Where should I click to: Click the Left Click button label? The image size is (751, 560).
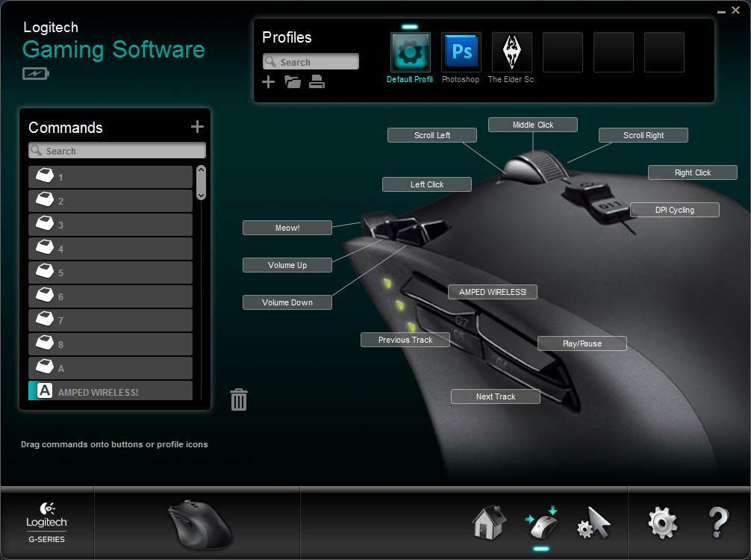tap(427, 184)
